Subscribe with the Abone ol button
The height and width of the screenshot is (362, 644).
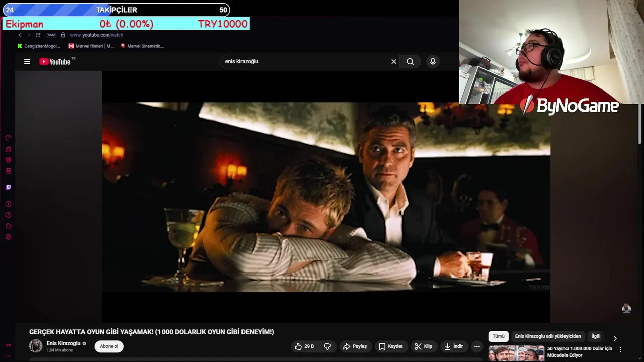(109, 346)
